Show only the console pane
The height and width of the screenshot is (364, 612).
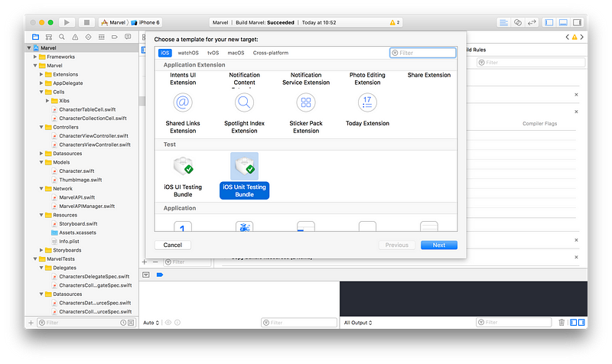pyautogui.click(x=581, y=322)
